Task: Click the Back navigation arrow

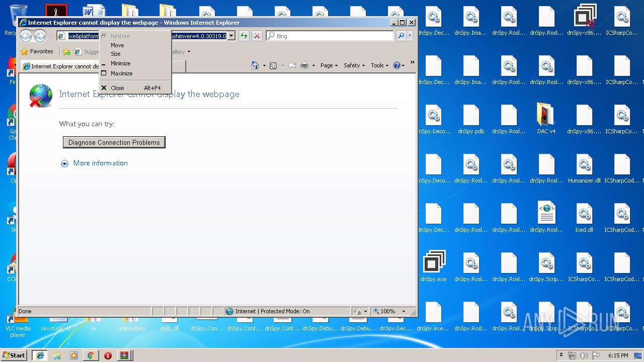Action: point(26,36)
